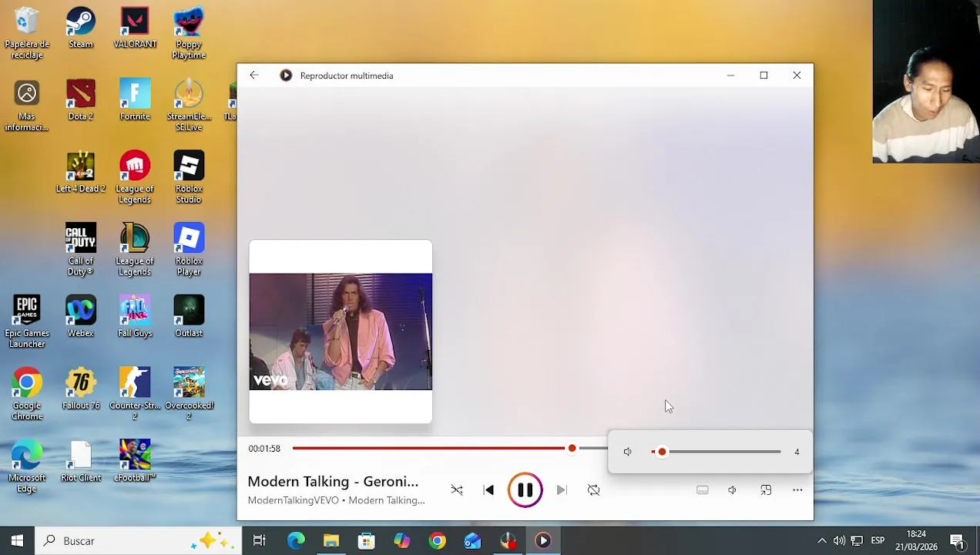Open Edge from the taskbar
980x555 pixels.
(296, 541)
